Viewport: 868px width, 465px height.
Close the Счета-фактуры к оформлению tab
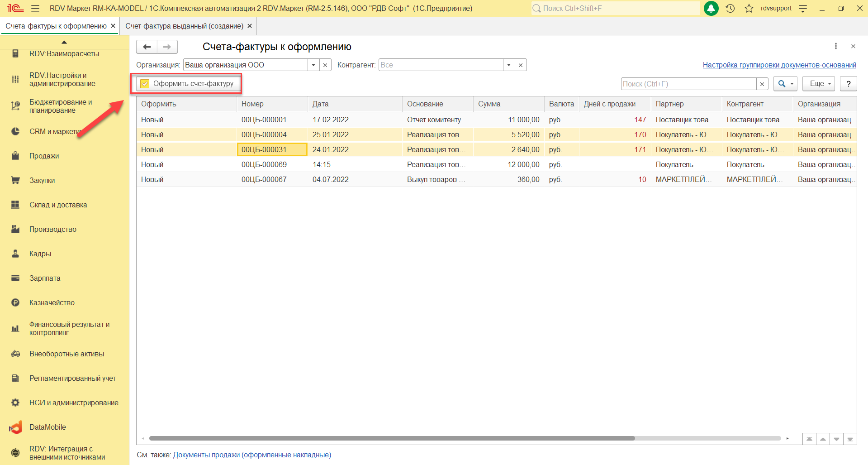coord(113,26)
